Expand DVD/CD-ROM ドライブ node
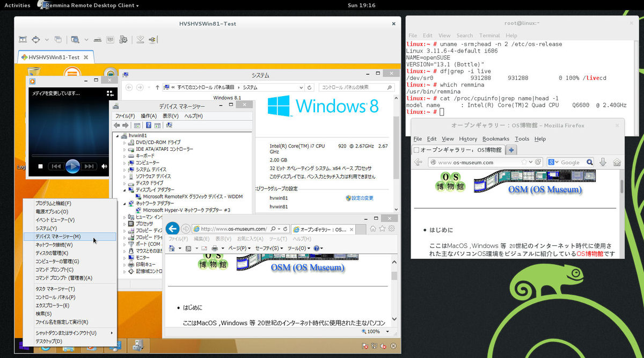The width and height of the screenshot is (644, 358). pyautogui.click(x=125, y=142)
